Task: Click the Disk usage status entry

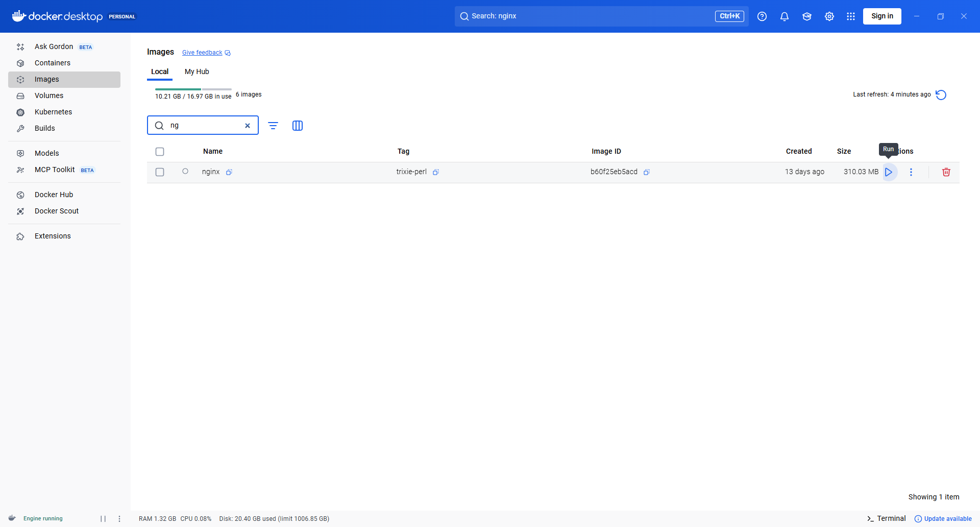Action: 274,518
